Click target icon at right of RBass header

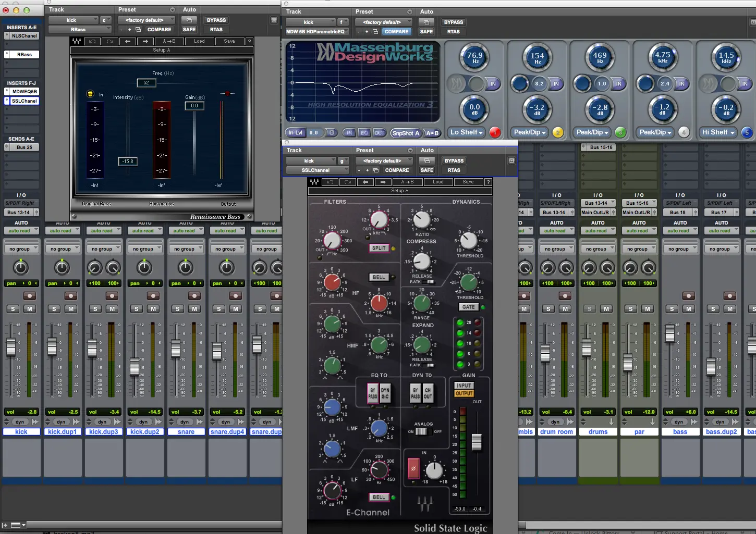point(274,20)
